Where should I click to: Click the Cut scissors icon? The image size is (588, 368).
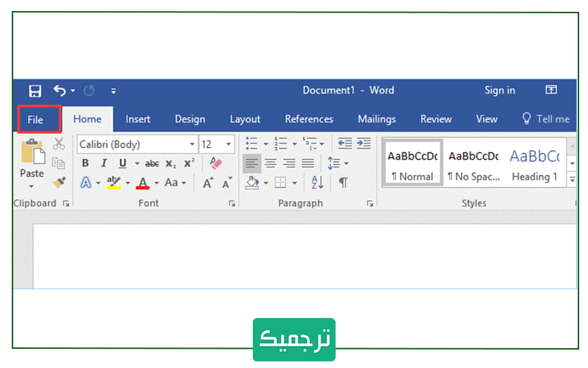tap(59, 144)
